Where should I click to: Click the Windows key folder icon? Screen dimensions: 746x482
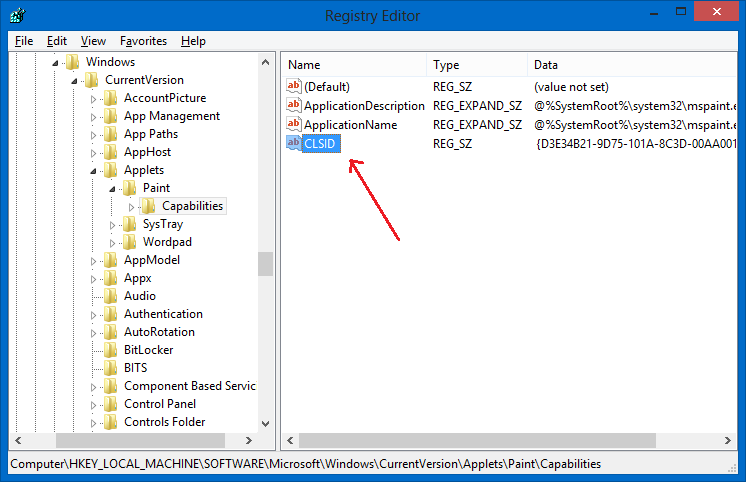[x=73, y=62]
